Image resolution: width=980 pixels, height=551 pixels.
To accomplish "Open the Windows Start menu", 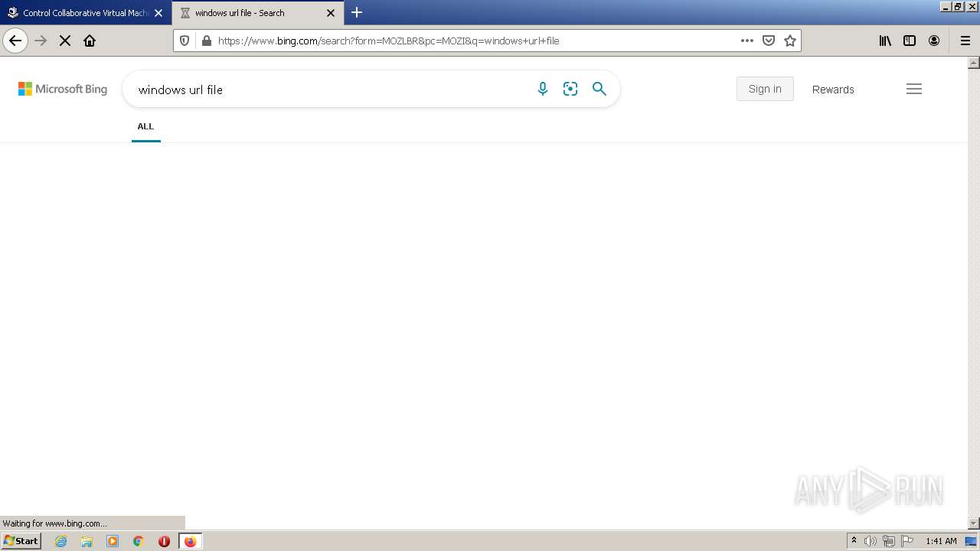I will (21, 541).
